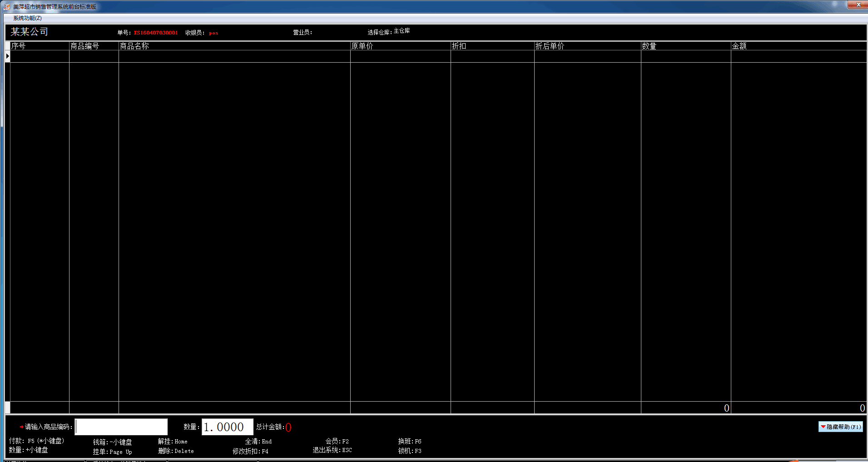Click the 隐藏帮助(F1) button

840,427
